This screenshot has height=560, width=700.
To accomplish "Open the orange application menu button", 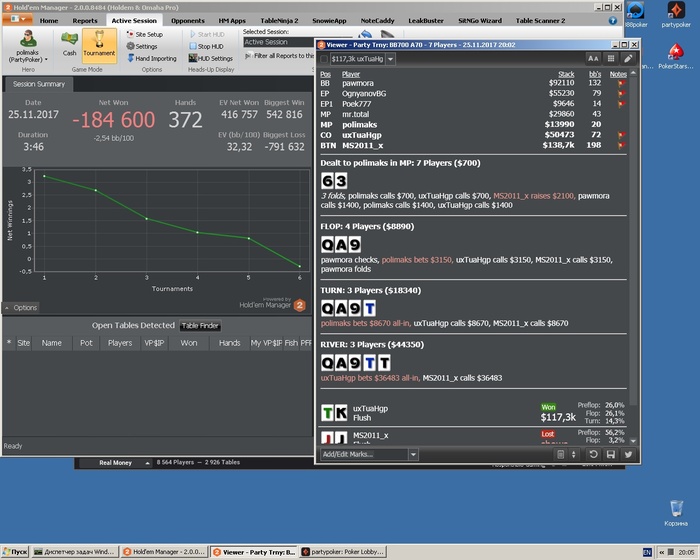I will (17, 19).
